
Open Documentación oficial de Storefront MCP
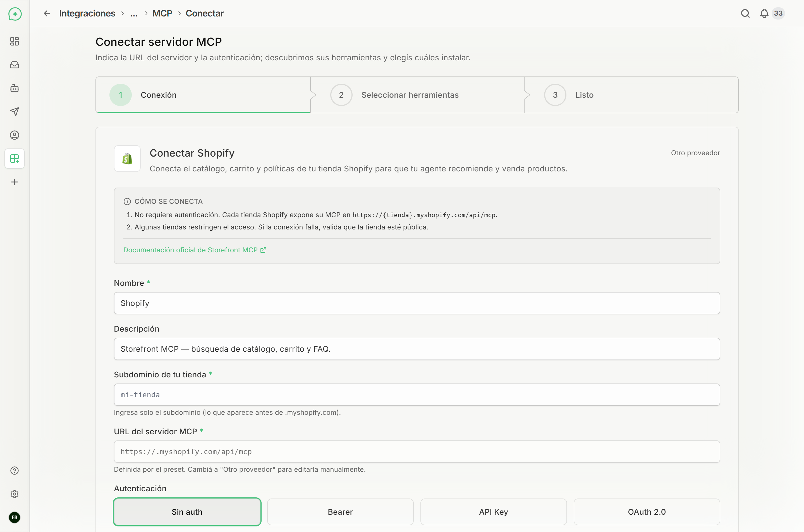(195, 250)
